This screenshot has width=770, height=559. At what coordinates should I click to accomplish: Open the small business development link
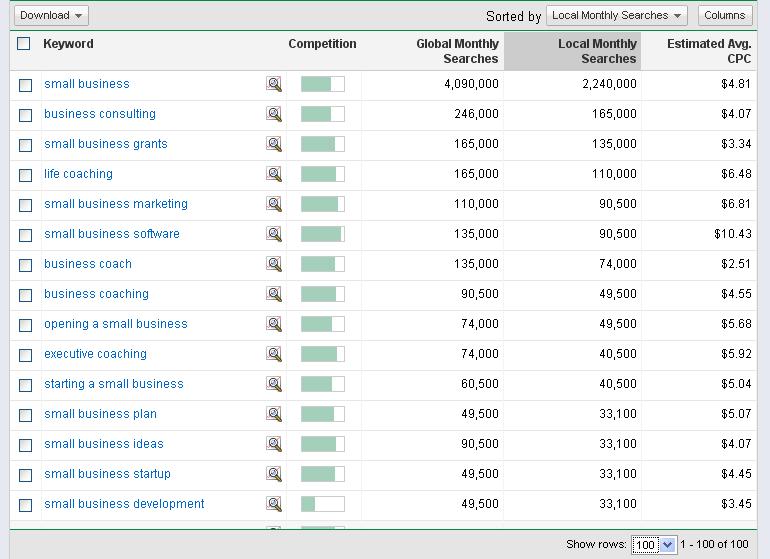point(124,503)
